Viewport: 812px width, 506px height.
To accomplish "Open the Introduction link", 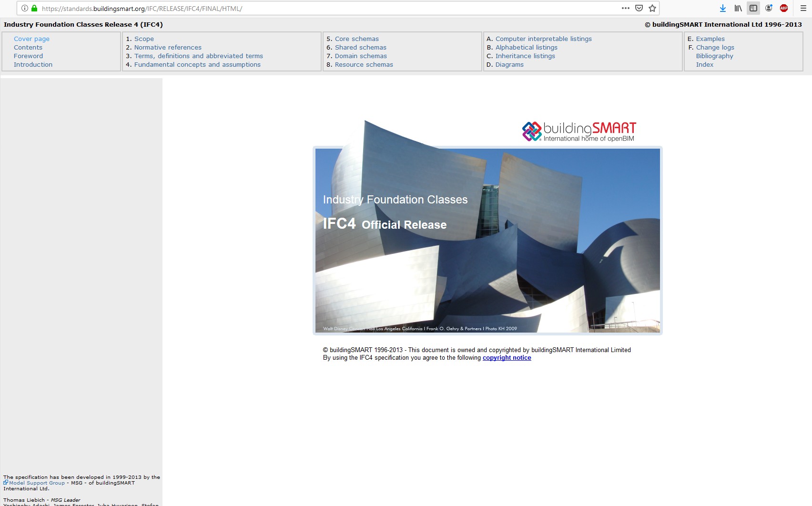I will click(x=33, y=65).
